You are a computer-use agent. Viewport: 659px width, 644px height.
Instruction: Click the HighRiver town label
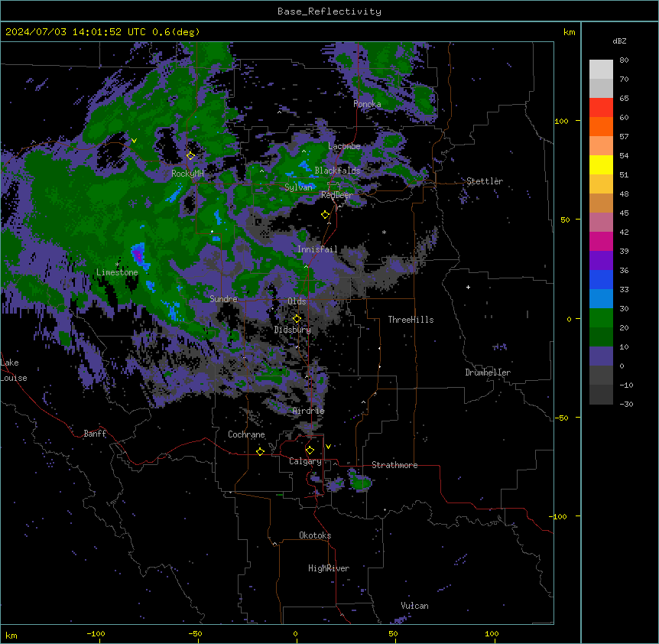[x=329, y=568]
